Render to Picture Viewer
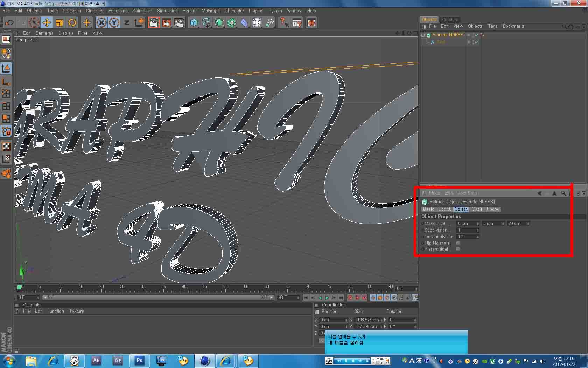 (167, 23)
